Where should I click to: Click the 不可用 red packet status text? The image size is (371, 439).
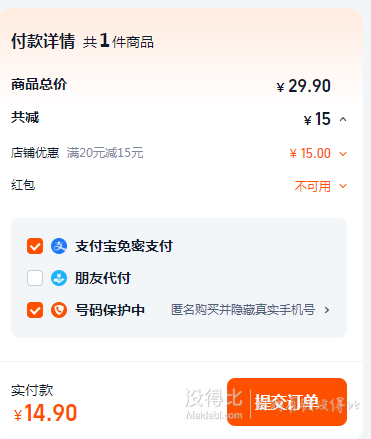313,186
